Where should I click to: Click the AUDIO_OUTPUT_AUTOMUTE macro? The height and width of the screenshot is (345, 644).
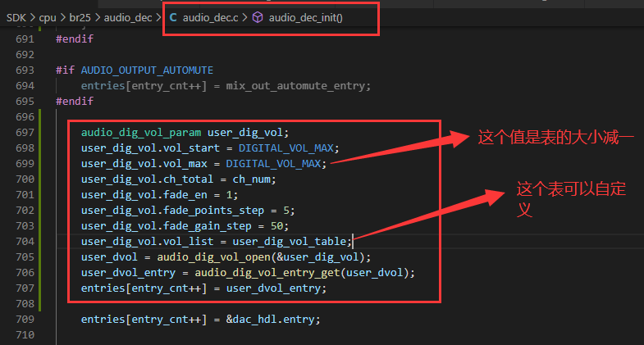coord(147,70)
